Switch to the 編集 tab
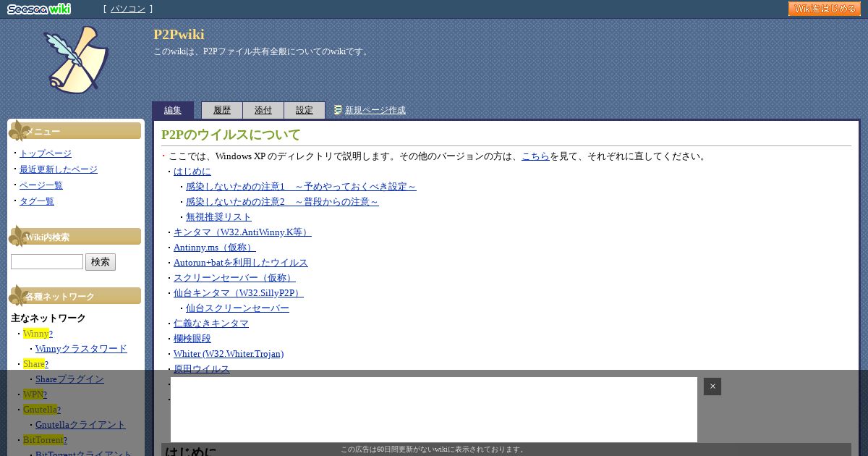Image resolution: width=868 pixels, height=456 pixels. [173, 110]
